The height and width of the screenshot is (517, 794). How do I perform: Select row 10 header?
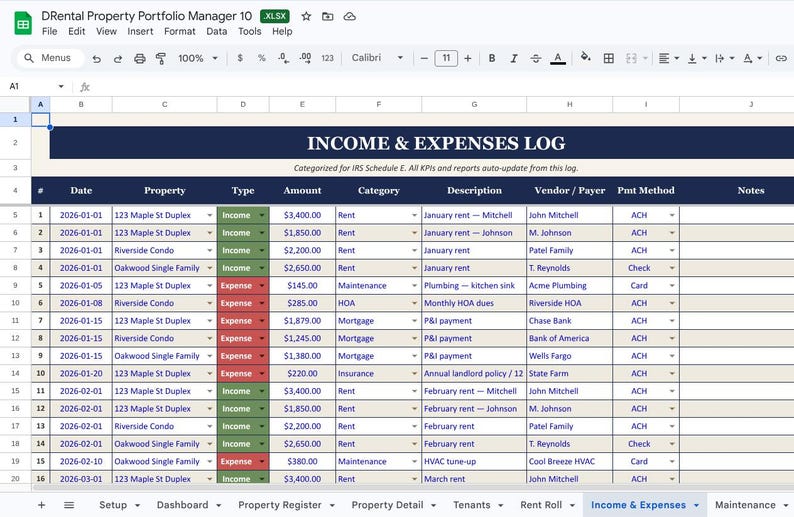click(x=15, y=303)
